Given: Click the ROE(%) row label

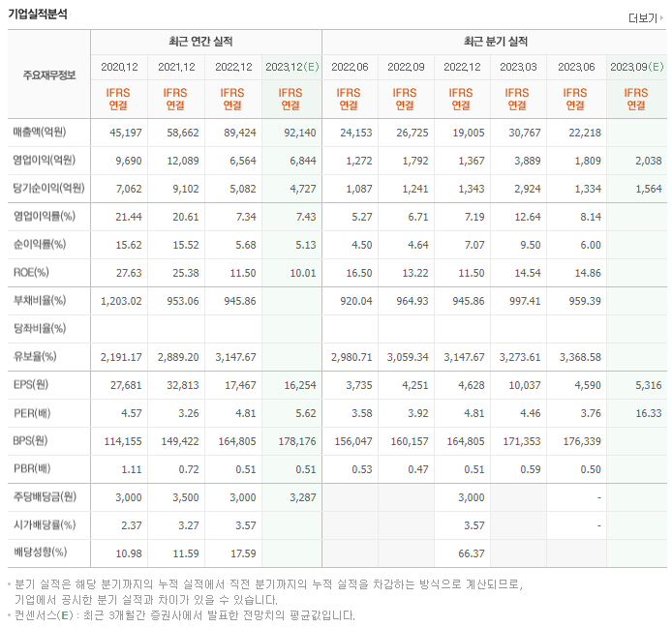Looking at the screenshot, I should pyautogui.click(x=31, y=273).
